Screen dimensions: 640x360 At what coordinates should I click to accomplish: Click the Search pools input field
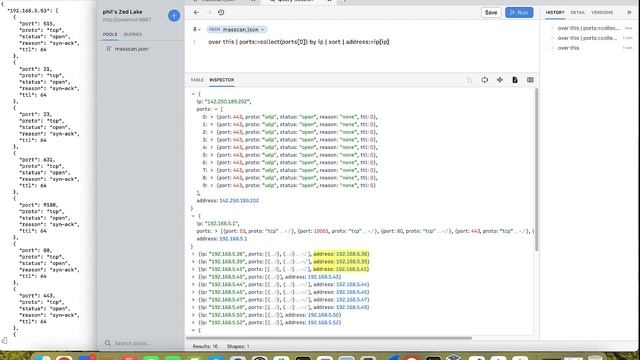141,343
